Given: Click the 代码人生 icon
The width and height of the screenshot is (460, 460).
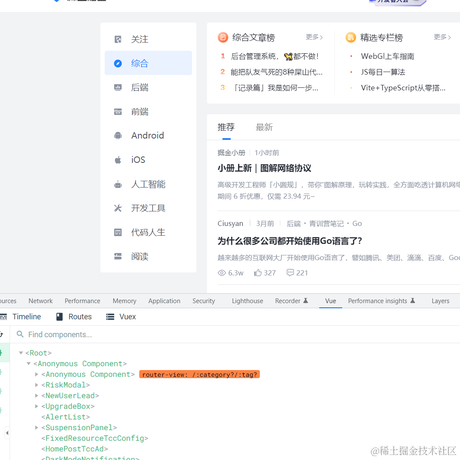Looking at the screenshot, I should pos(118,232).
